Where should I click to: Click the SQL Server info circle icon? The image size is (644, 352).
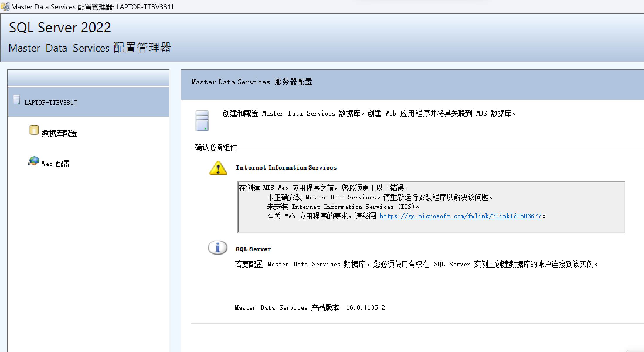point(218,247)
